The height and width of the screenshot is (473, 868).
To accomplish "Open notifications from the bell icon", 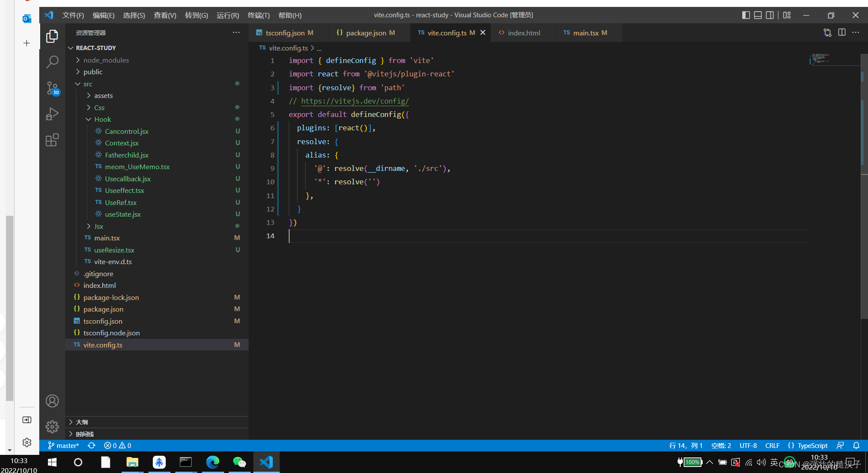I will (x=857, y=445).
